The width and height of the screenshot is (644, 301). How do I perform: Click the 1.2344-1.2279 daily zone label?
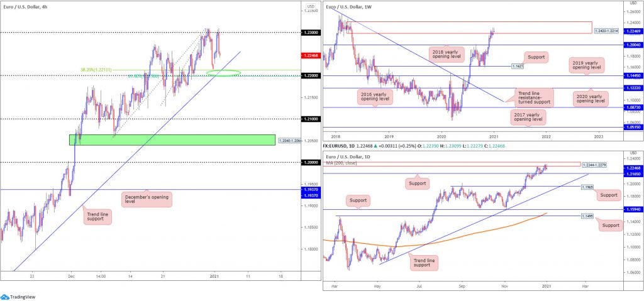click(595, 165)
